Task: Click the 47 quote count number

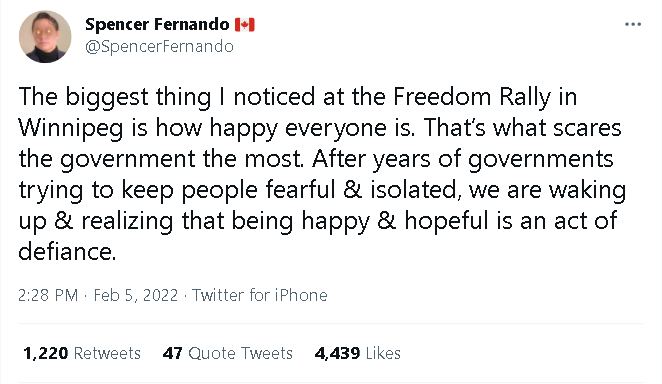Action: (x=172, y=353)
